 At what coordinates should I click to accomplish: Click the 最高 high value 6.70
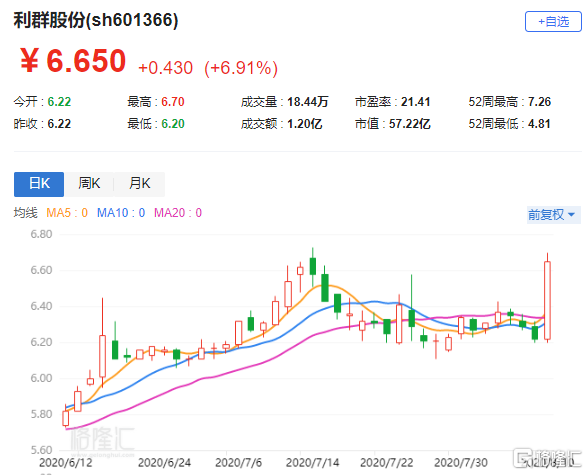(x=173, y=102)
